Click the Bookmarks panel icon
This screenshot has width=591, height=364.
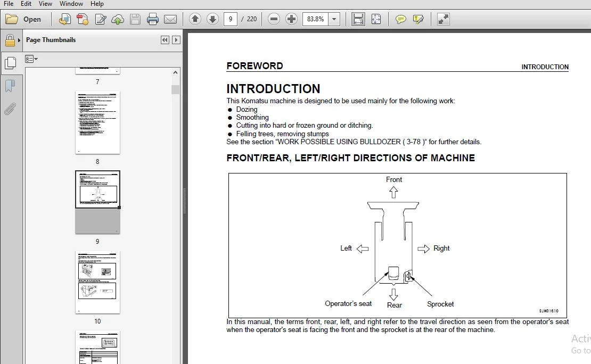pos(10,86)
